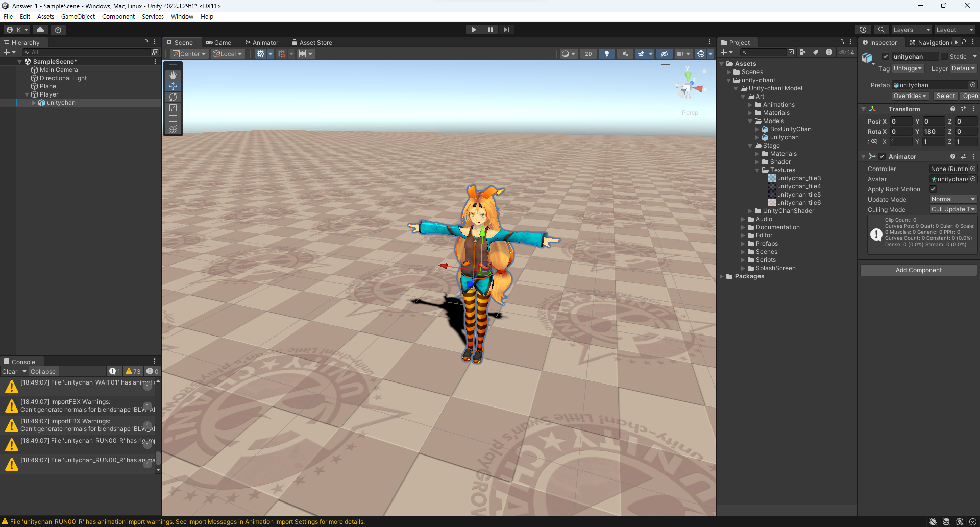Toggle scene audio mute button

625,54
